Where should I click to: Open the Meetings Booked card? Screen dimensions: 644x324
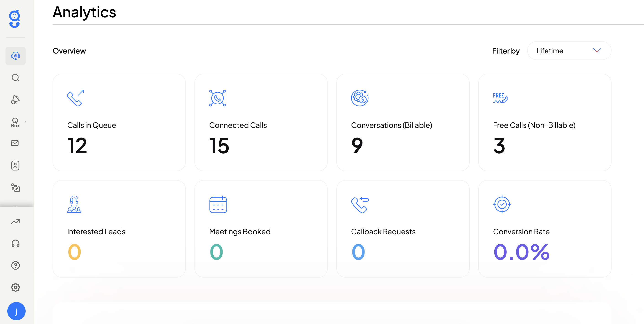(x=261, y=229)
